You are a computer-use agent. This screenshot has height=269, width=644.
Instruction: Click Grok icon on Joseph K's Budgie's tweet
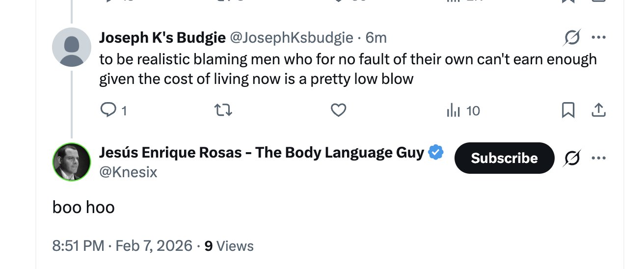click(572, 37)
